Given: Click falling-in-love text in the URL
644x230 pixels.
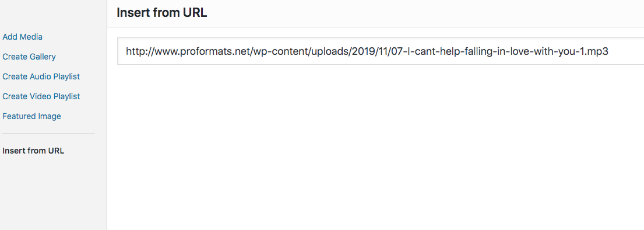Looking at the screenshot, I should (501, 51).
